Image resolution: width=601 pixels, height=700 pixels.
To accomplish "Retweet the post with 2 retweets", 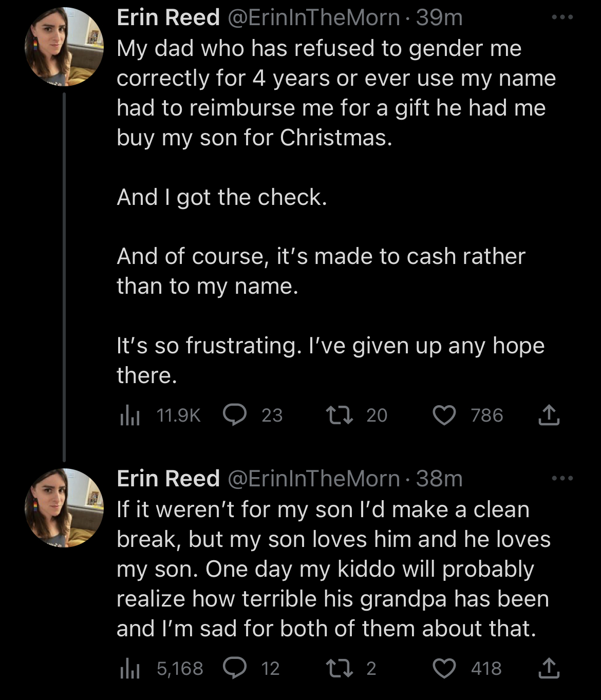I will pos(340,668).
